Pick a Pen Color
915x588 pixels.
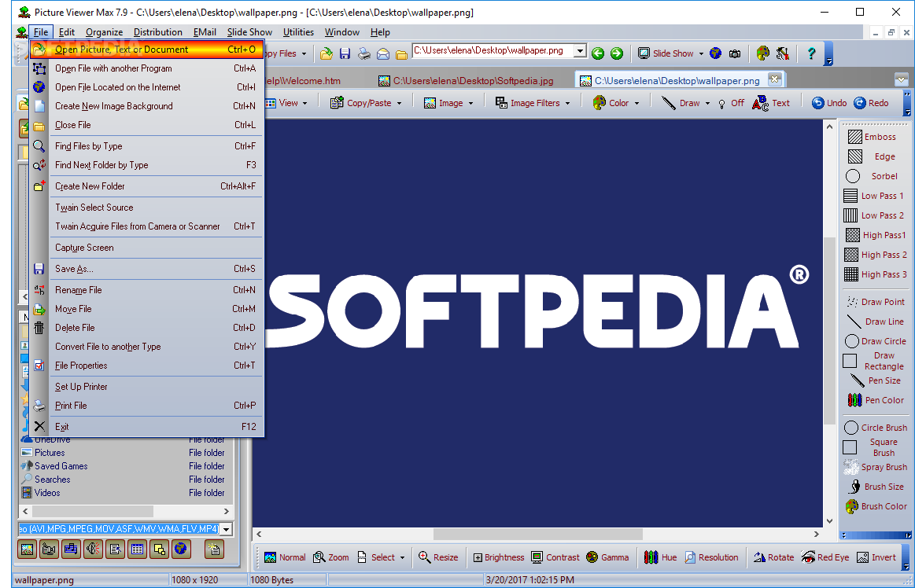click(876, 400)
